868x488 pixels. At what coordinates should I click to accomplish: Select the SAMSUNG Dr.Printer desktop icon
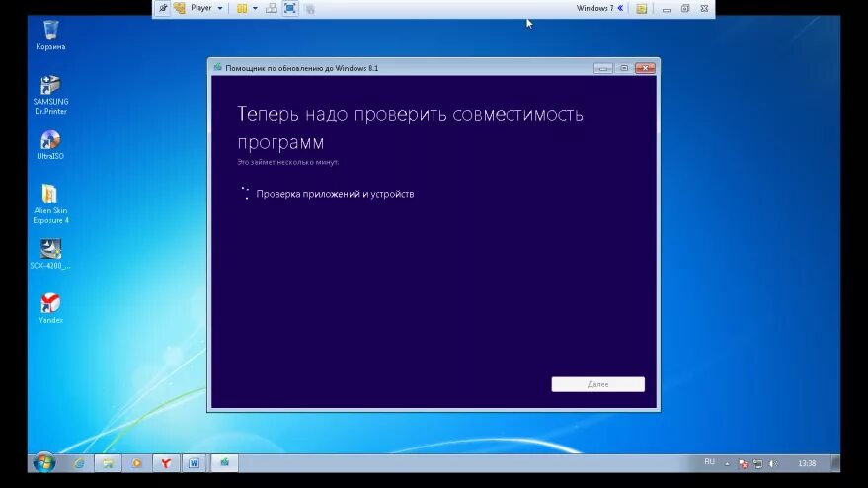(x=50, y=95)
